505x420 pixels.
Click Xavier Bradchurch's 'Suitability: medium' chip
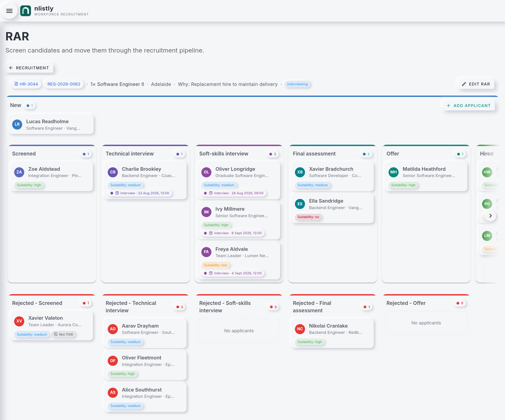pyautogui.click(x=313, y=185)
